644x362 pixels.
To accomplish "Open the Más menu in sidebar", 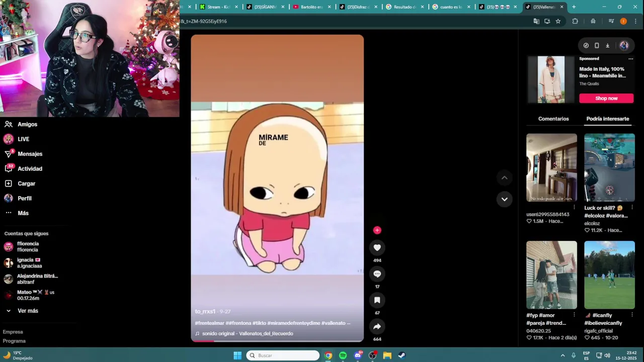I will point(16,213).
